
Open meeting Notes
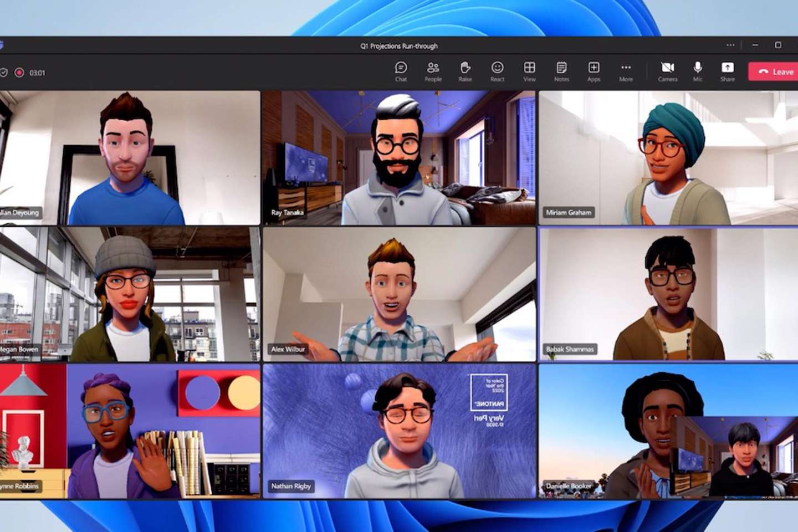(561, 71)
